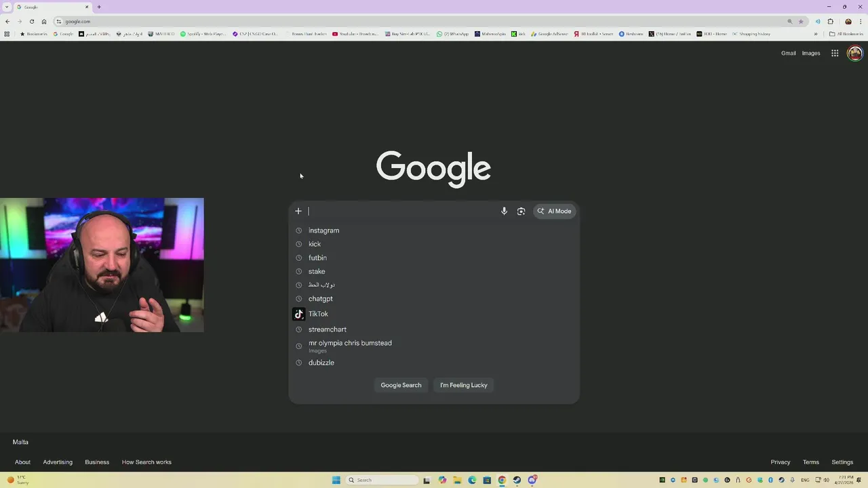This screenshot has height=488, width=868.
Task: Open the Privacy footer link
Action: [x=781, y=462]
